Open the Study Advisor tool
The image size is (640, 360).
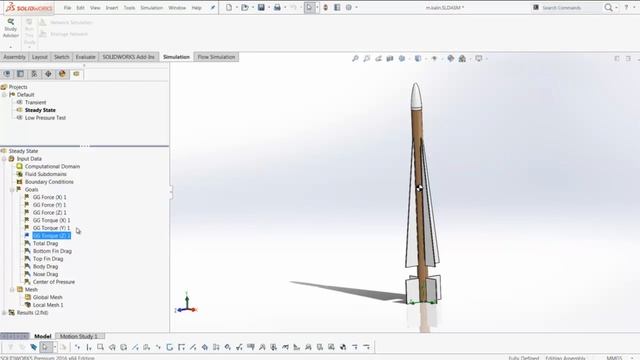coord(11,29)
